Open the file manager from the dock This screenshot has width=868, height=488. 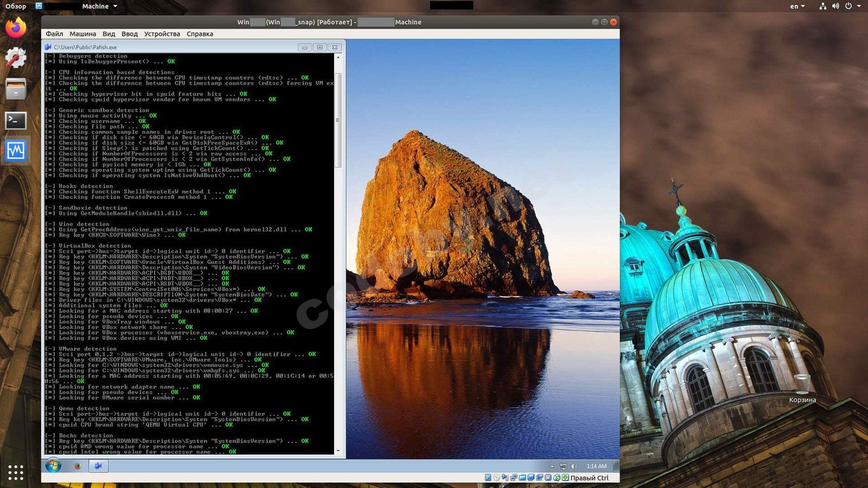[16, 89]
